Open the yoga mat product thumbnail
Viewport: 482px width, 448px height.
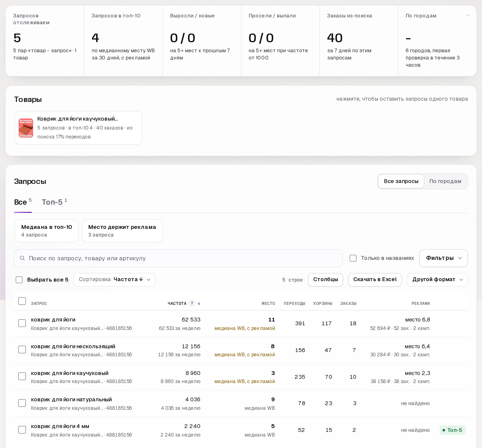coord(26,128)
